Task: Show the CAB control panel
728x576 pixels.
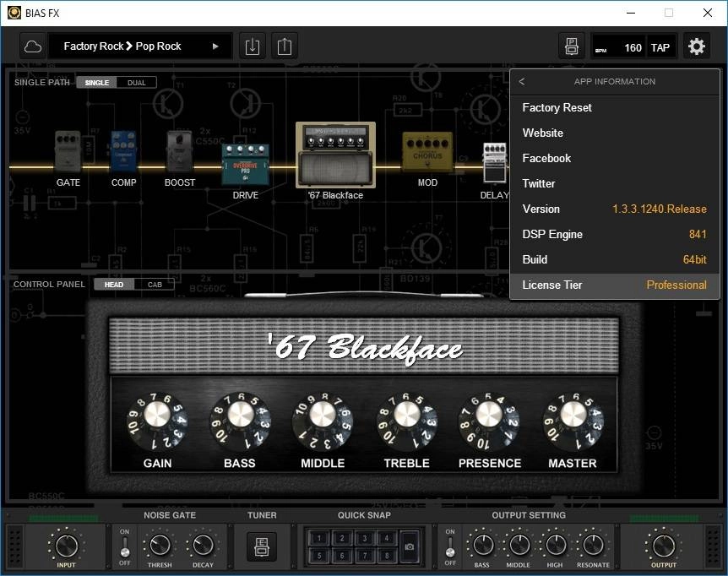Action: [x=155, y=285]
